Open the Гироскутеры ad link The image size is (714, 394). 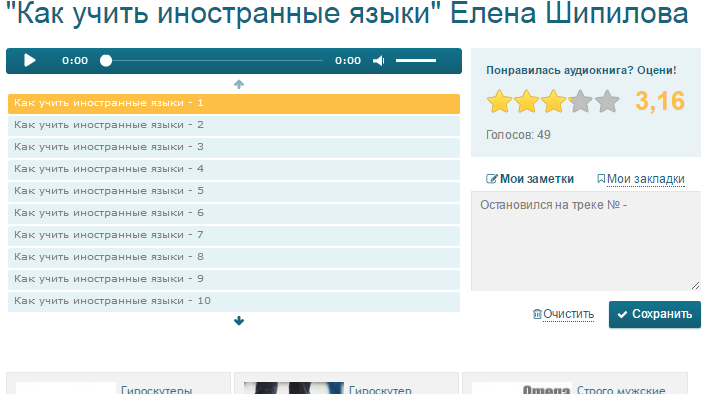tap(156, 390)
